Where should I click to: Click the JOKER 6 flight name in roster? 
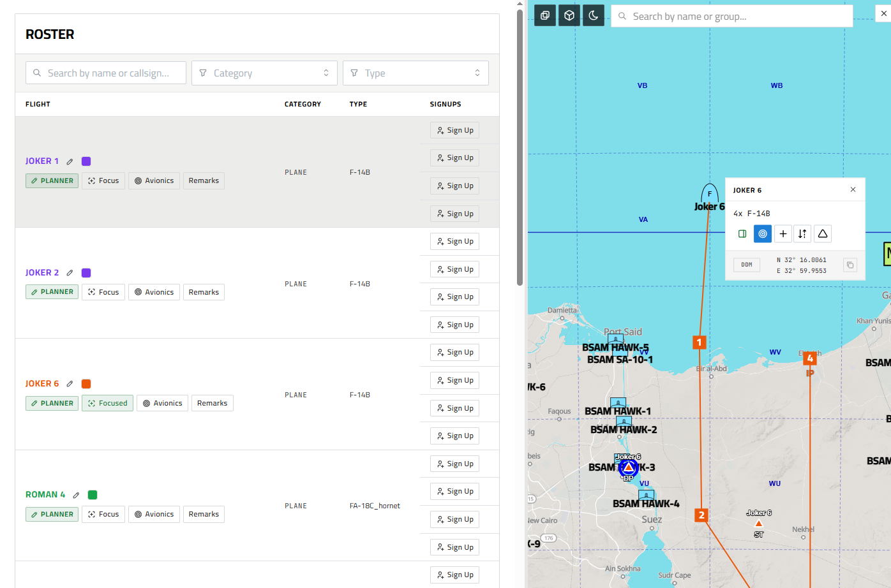(x=42, y=384)
